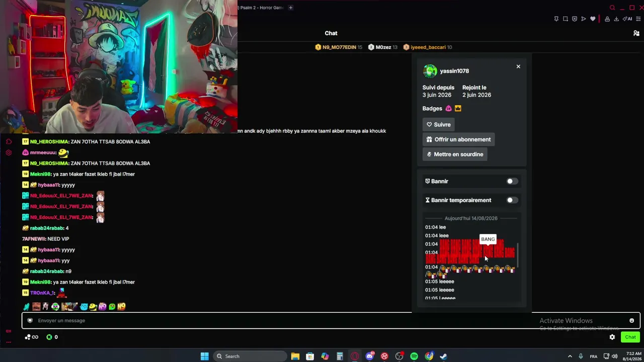Open Discord from the taskbar

point(370,356)
